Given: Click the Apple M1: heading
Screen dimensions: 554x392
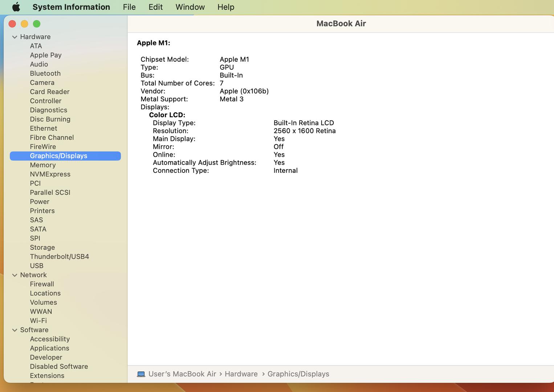Looking at the screenshot, I should click(154, 43).
